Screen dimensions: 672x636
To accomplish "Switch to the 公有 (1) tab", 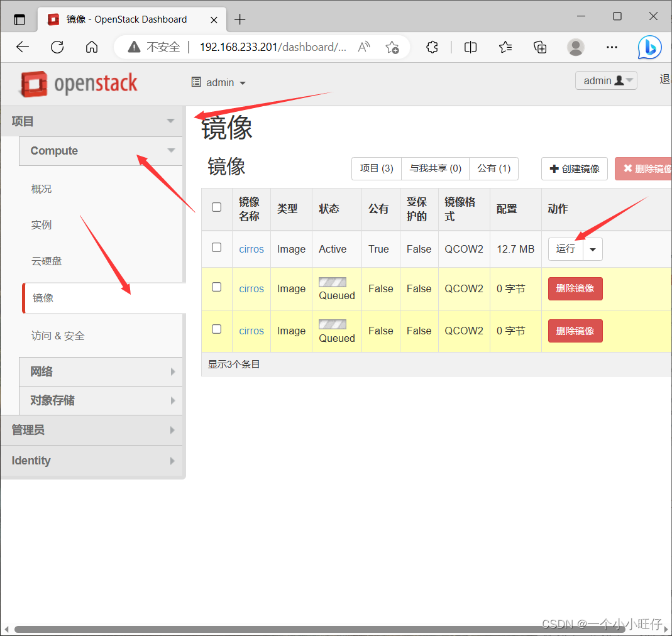I will point(494,168).
